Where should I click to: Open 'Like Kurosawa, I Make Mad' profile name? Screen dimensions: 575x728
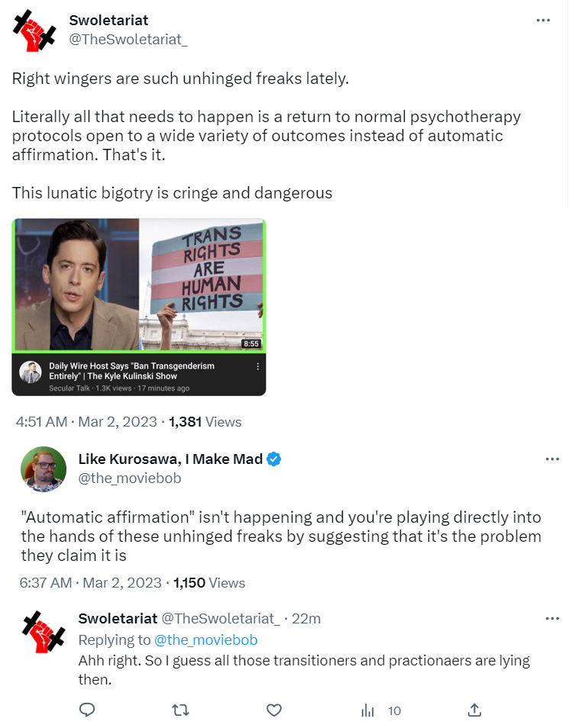(x=170, y=459)
